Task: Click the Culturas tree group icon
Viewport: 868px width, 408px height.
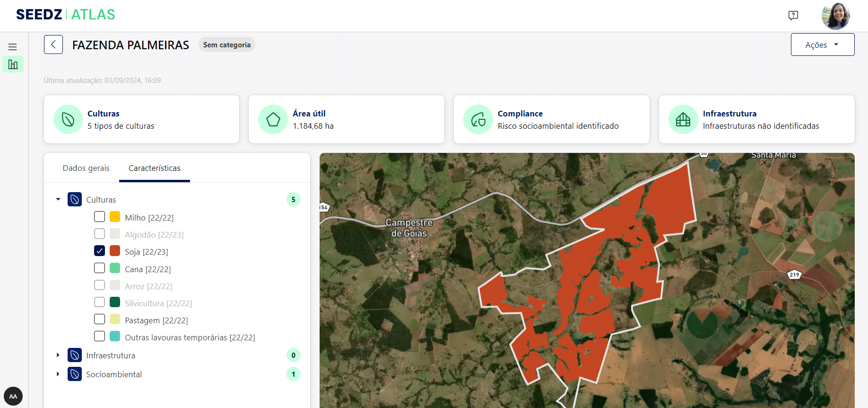Action: (75, 199)
